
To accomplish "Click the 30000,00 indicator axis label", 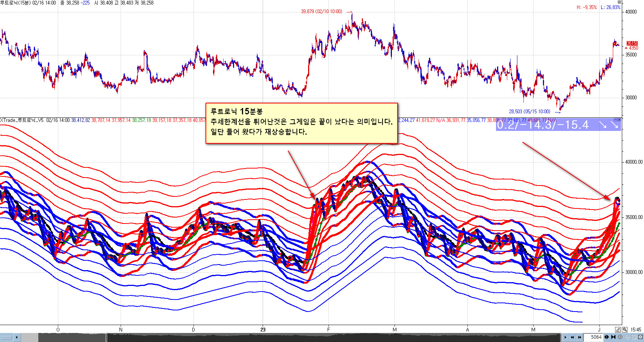I will coord(634,272).
